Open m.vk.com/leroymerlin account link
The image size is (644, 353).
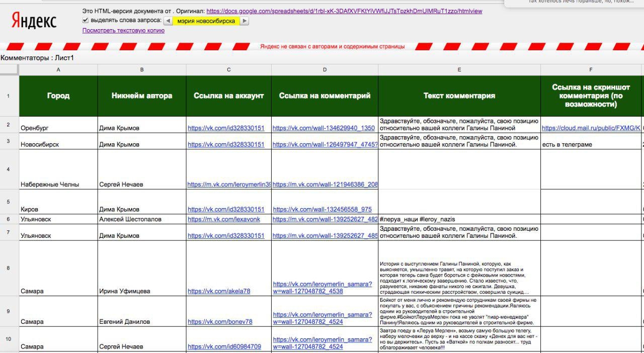229,185
